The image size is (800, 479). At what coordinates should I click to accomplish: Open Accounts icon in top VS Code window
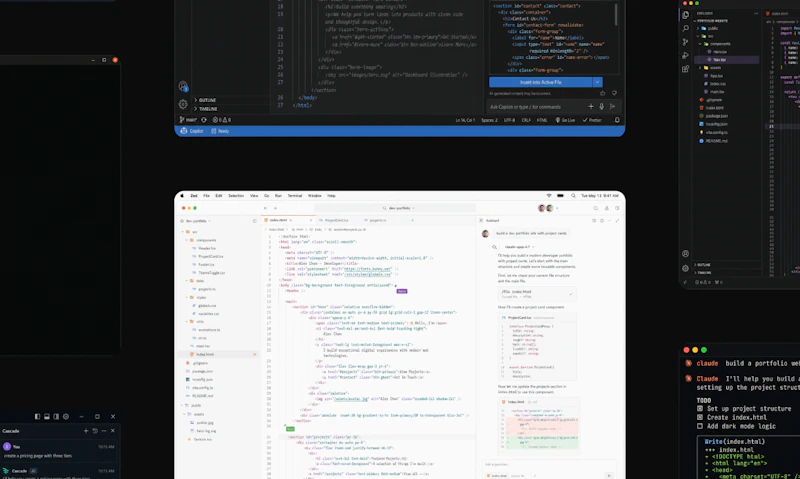click(x=183, y=86)
